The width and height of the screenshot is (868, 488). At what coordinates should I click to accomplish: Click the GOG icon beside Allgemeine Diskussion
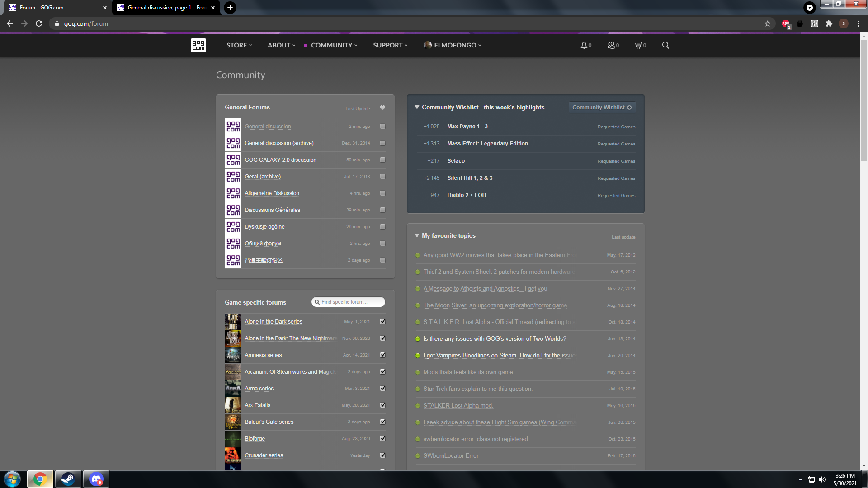(x=233, y=193)
